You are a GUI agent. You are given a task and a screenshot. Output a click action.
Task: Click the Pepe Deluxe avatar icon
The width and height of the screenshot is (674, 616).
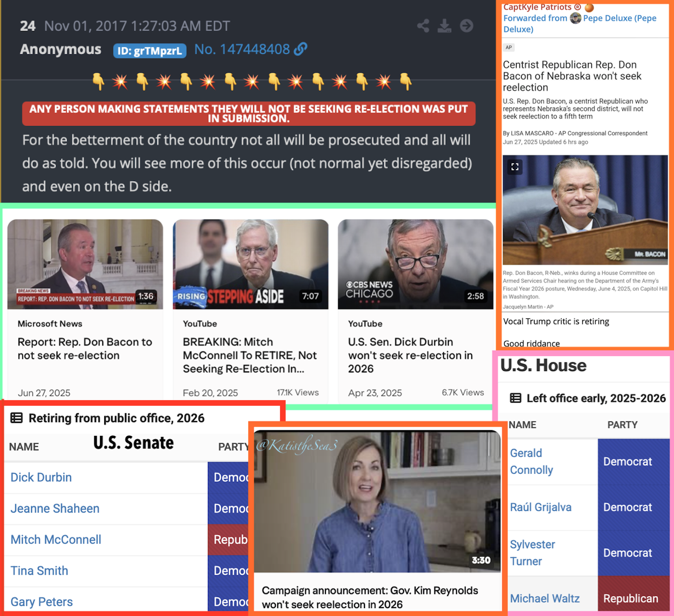coord(575,18)
